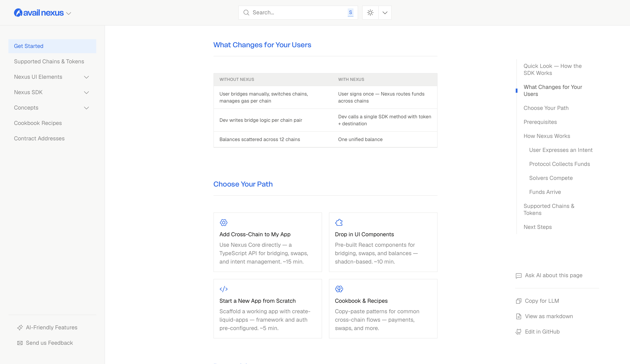Click the cell 'Dev calls a single SDK method'
Screen dimensions: 630x364
point(384,120)
